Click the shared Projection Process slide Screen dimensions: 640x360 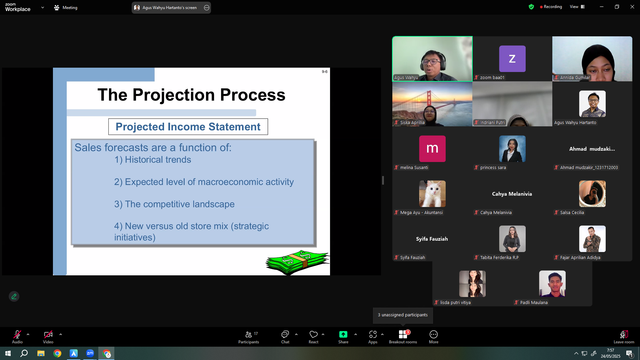pos(191,171)
